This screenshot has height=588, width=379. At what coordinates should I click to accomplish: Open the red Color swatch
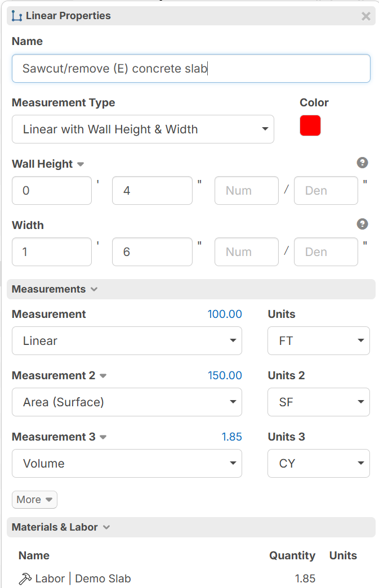pyautogui.click(x=310, y=125)
